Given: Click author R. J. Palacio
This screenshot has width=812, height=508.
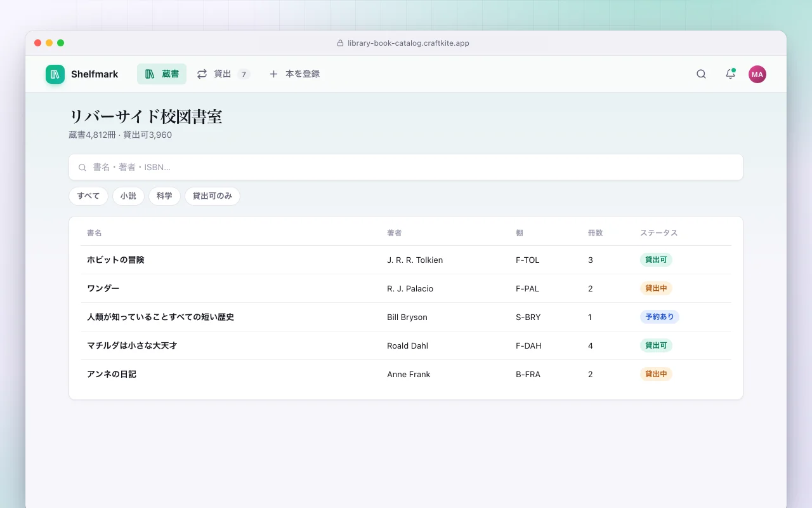Looking at the screenshot, I should point(410,289).
